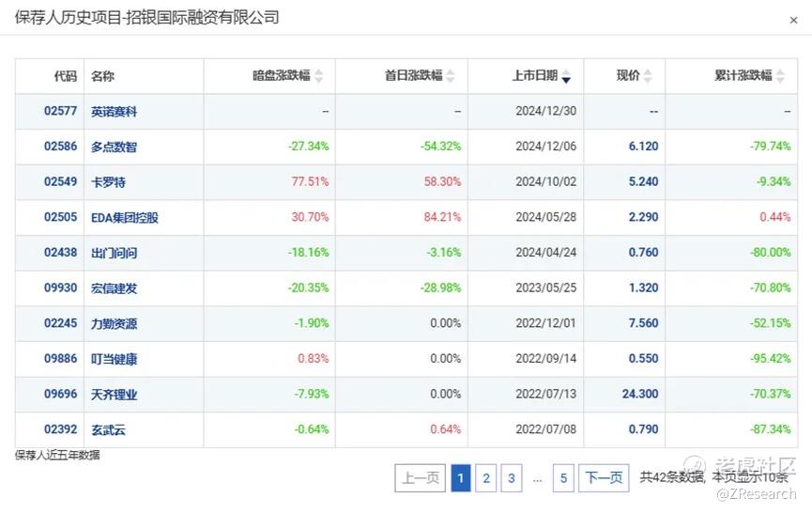
Task: Open stock code 09886 link
Action: (x=60, y=358)
